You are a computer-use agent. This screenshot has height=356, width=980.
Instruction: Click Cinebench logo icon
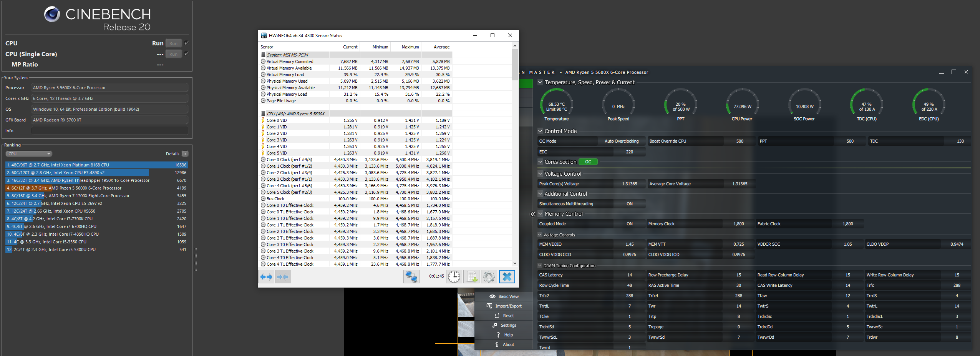[52, 15]
